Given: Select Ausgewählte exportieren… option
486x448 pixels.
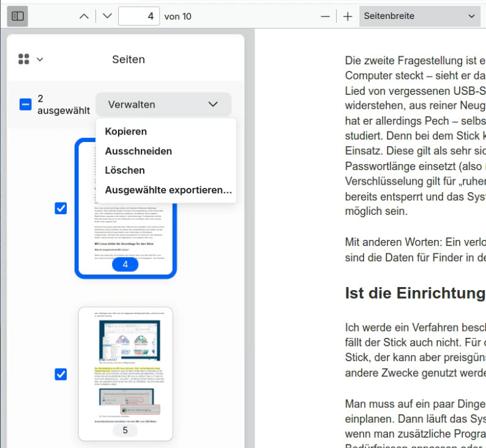Looking at the screenshot, I should tap(168, 190).
